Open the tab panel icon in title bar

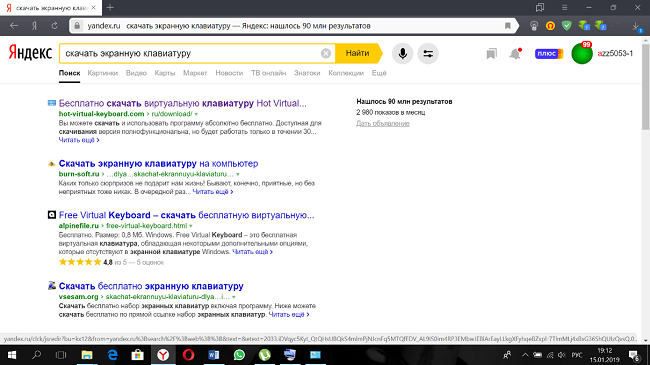540,7
